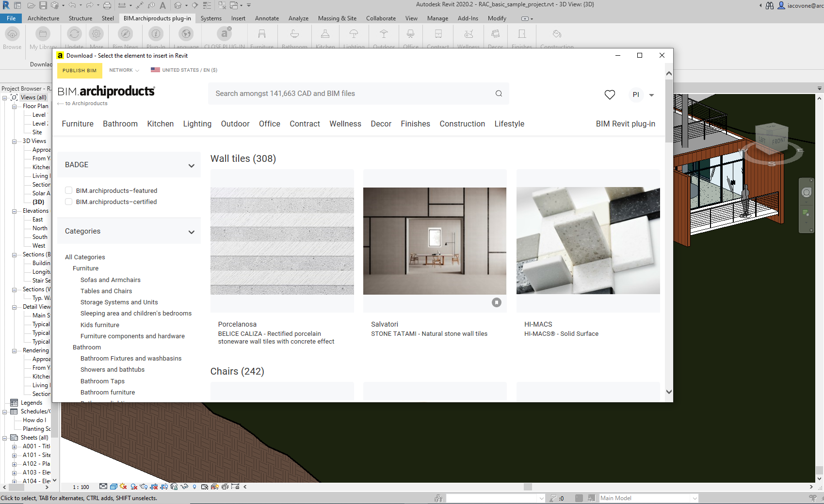824x504 pixels.
Task: Open a file using the folder icon
Action: click(31, 4)
